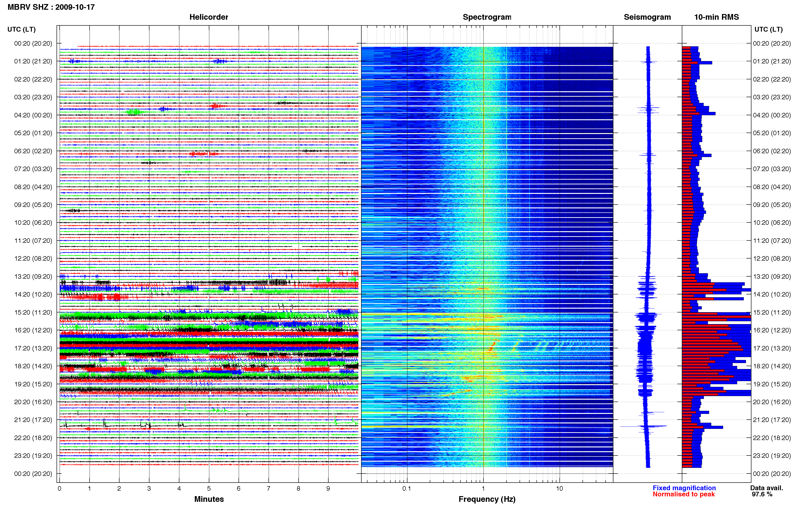Click the Minutes axis tick label 9

(328, 489)
